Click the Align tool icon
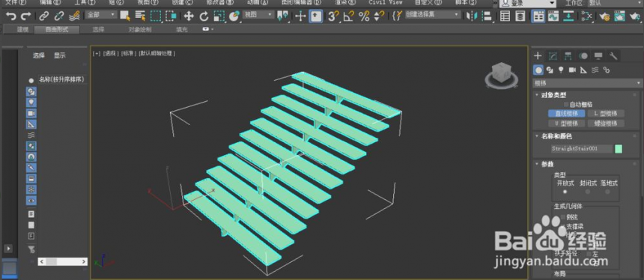 pos(487,16)
